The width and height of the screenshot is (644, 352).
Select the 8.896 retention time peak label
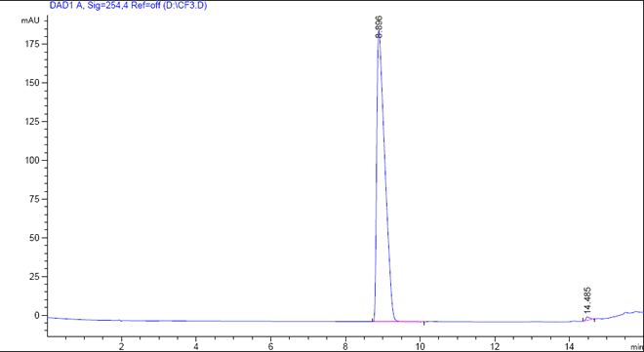click(x=380, y=26)
